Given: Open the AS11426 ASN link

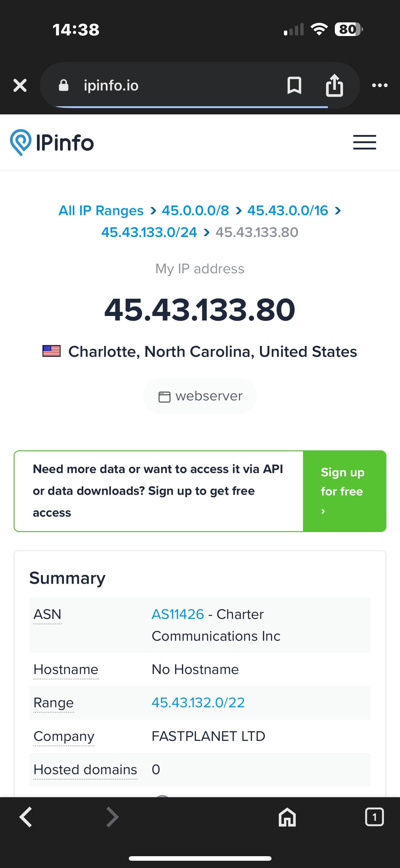Looking at the screenshot, I should click(178, 614).
